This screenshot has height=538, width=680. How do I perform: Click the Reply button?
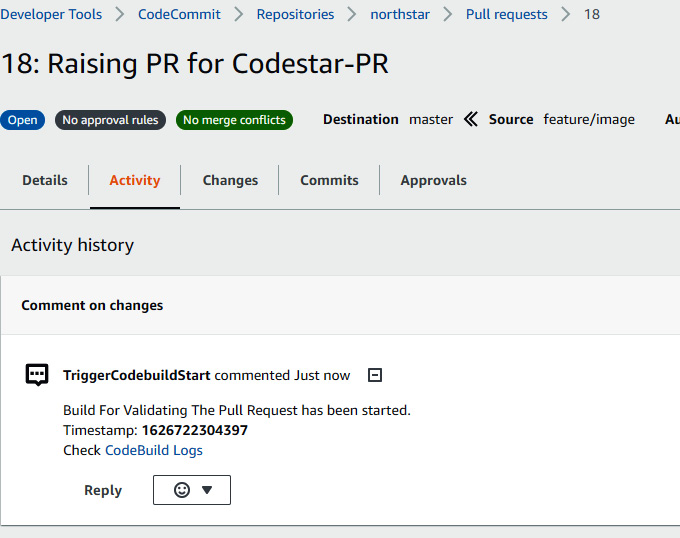103,490
